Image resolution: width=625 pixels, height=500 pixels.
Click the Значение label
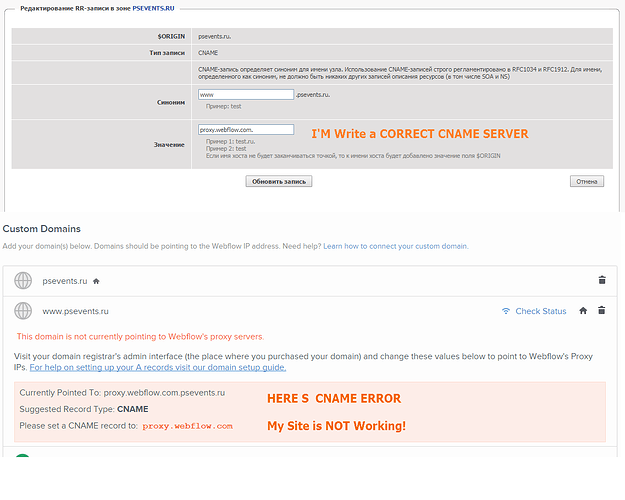coord(169,145)
